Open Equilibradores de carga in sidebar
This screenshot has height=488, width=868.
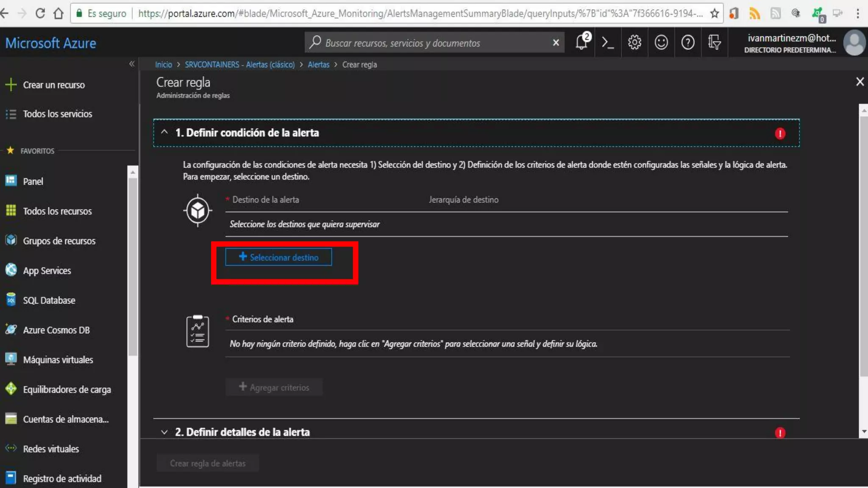(67, 389)
